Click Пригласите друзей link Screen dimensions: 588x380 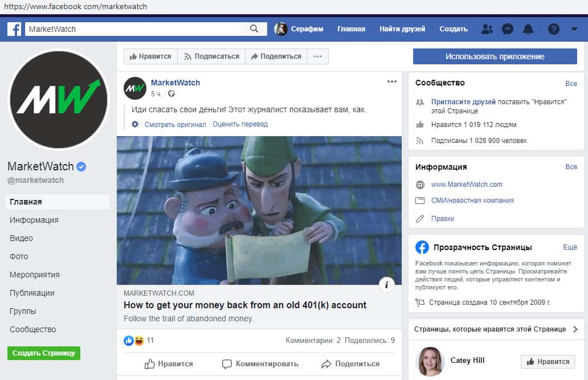[463, 101]
